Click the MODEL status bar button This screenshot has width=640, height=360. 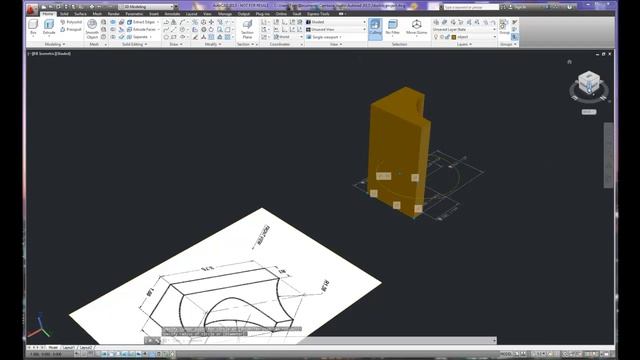click(506, 354)
